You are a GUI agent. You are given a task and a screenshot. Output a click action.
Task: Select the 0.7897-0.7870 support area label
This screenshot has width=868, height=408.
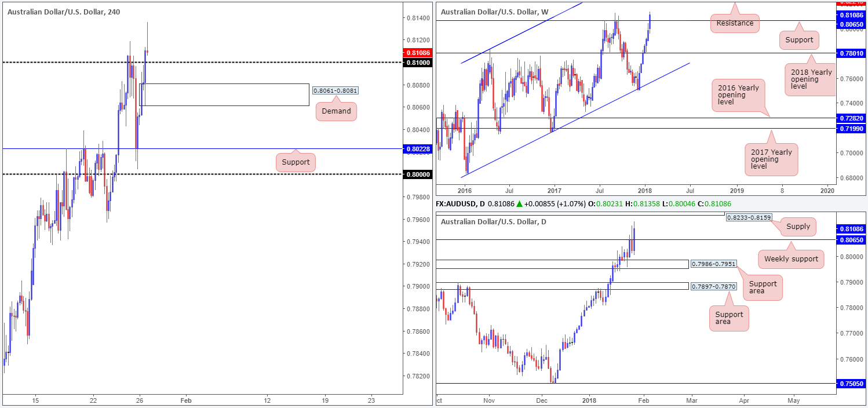pyautogui.click(x=713, y=286)
